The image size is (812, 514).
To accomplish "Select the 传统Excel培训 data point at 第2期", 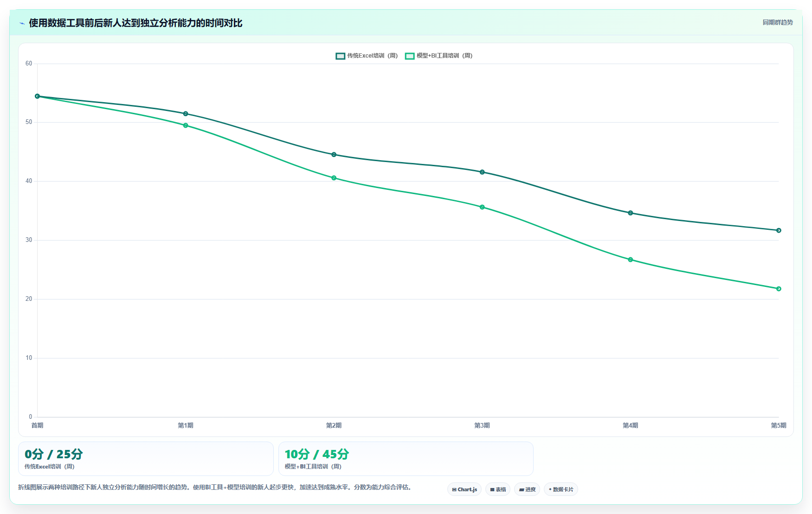I will 334,155.
